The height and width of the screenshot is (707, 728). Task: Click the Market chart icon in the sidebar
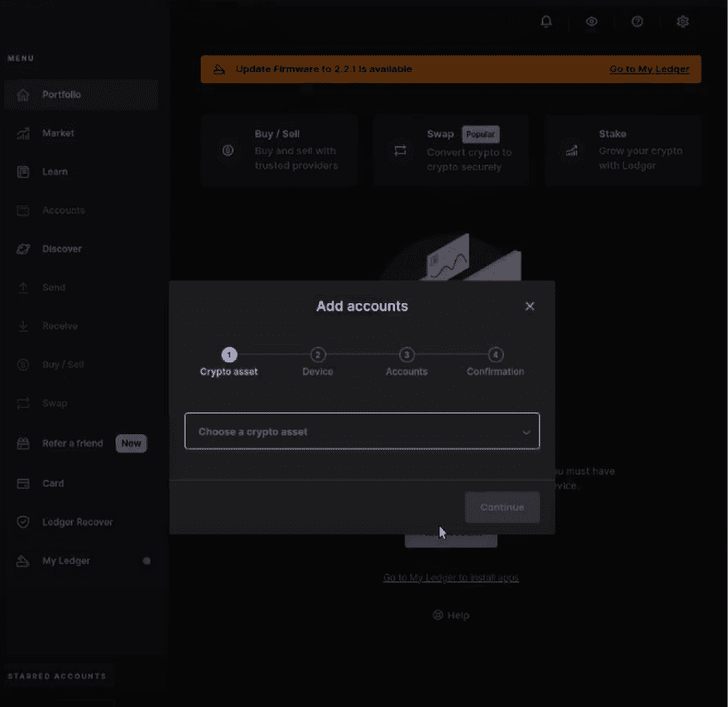[23, 134]
